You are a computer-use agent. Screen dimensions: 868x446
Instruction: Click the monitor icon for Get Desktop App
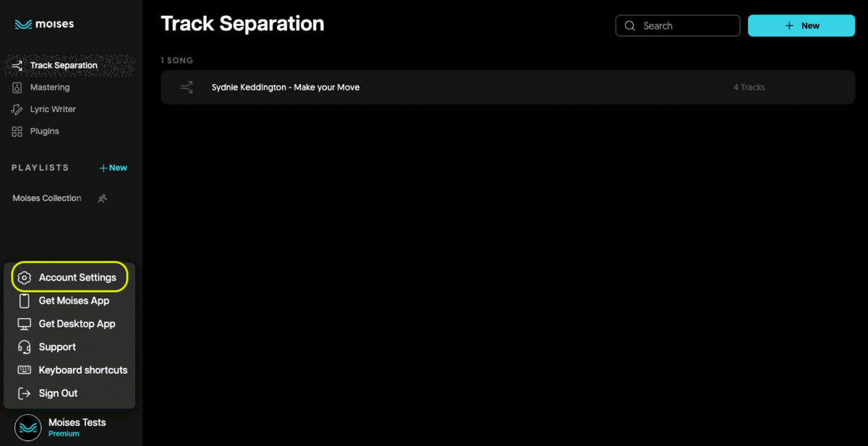[x=25, y=324]
